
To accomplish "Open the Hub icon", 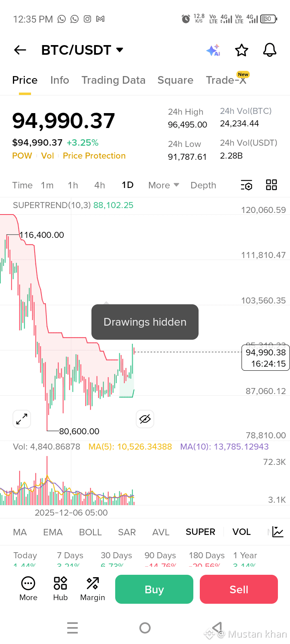I will click(60, 589).
